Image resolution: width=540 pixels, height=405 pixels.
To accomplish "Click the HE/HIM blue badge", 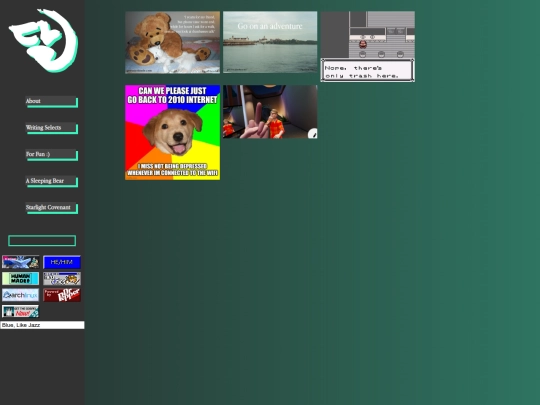I will coord(62,262).
